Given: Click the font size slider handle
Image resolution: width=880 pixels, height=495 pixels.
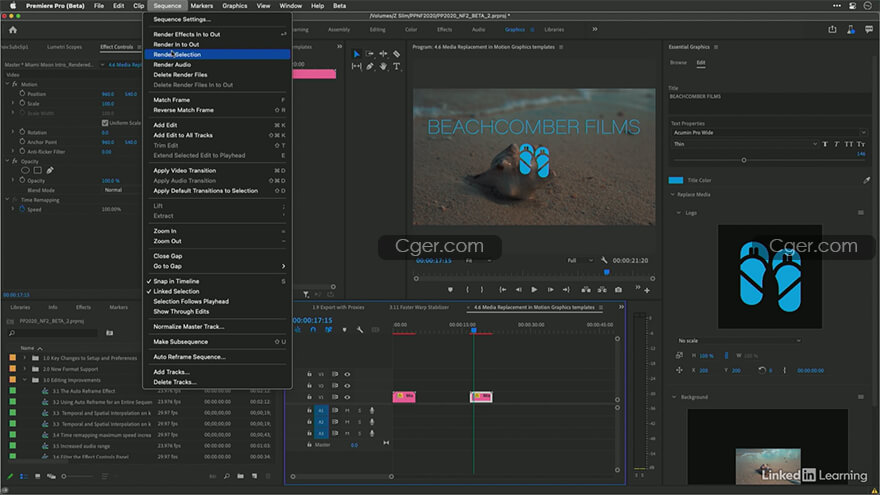Looking at the screenshot, I should (x=744, y=160).
